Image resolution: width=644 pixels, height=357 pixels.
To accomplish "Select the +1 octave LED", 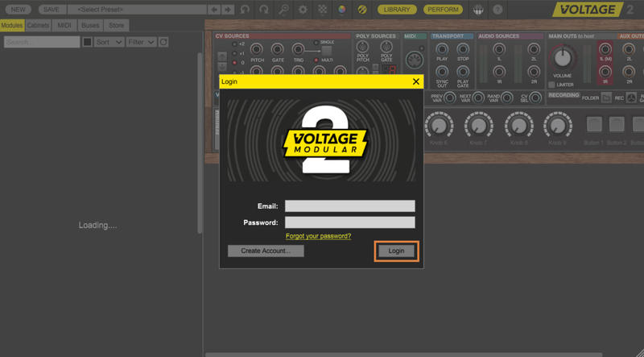I will pyautogui.click(x=234, y=53).
